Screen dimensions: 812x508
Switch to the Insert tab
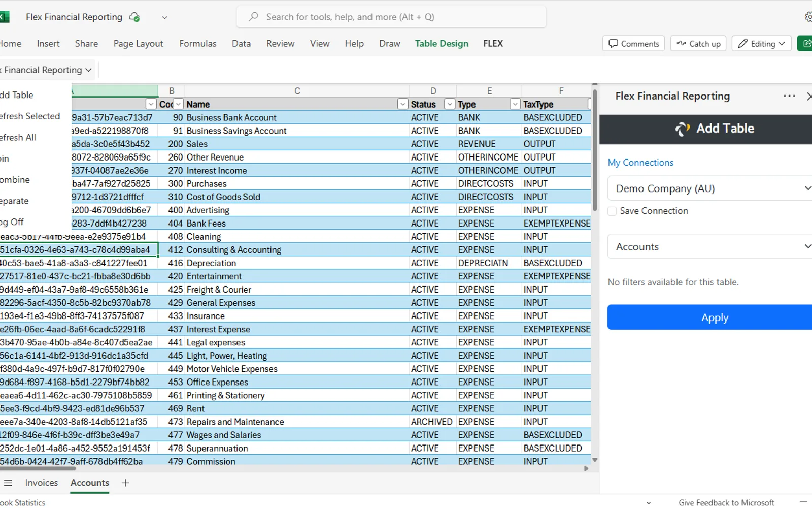point(48,43)
